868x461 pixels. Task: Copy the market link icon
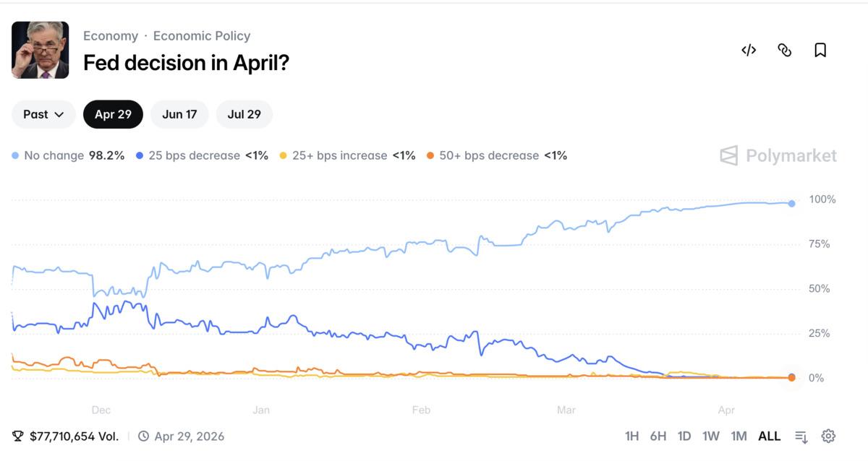point(784,50)
